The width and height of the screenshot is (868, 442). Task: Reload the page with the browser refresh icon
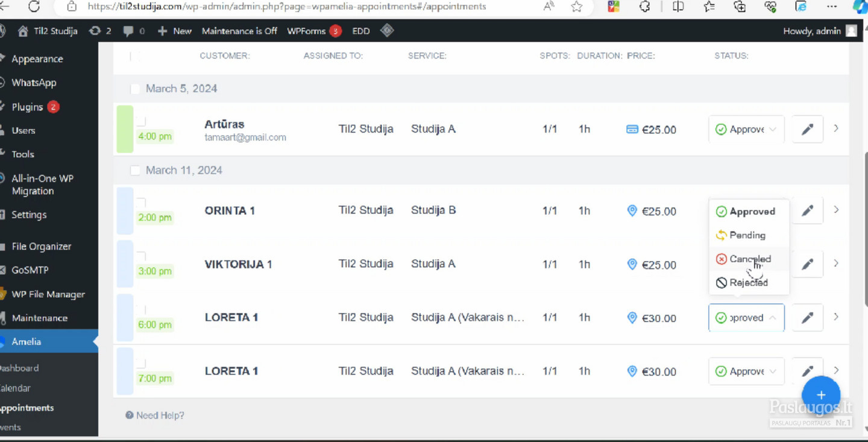pos(34,7)
